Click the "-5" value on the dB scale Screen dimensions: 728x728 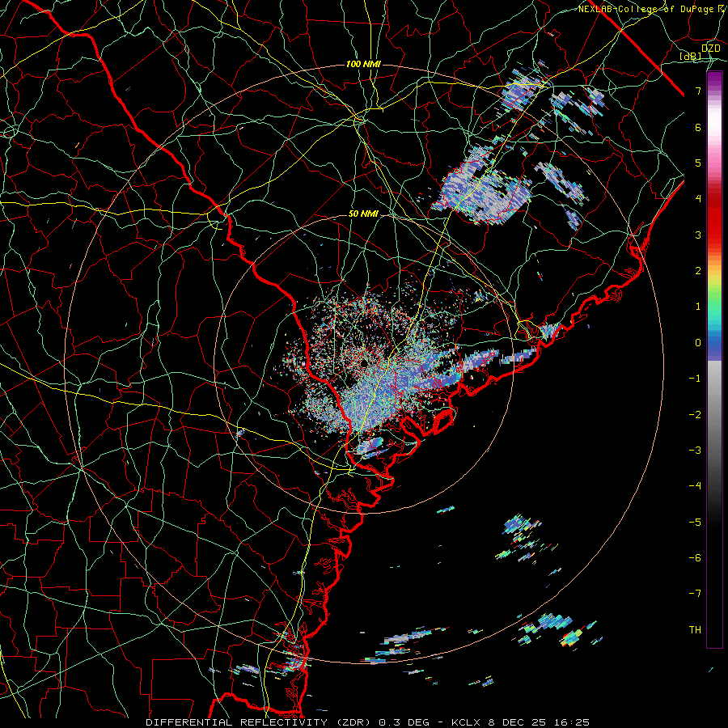pyautogui.click(x=695, y=522)
